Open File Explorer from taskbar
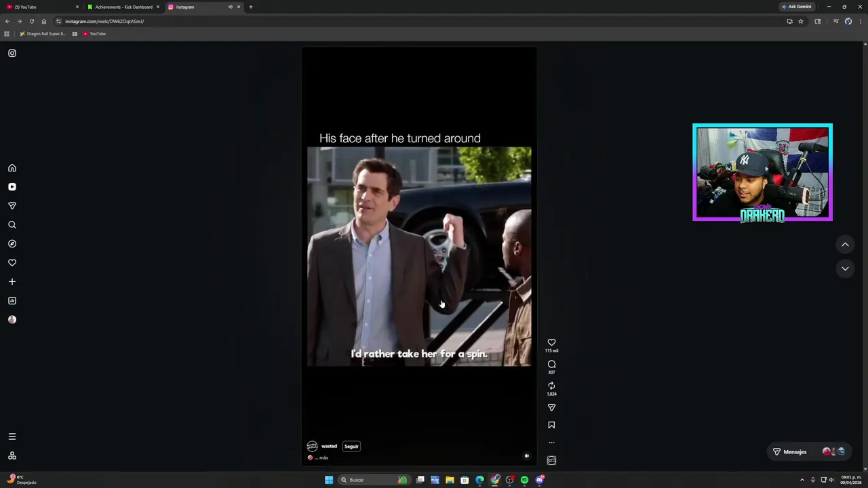This screenshot has height=488, width=868. [x=450, y=480]
